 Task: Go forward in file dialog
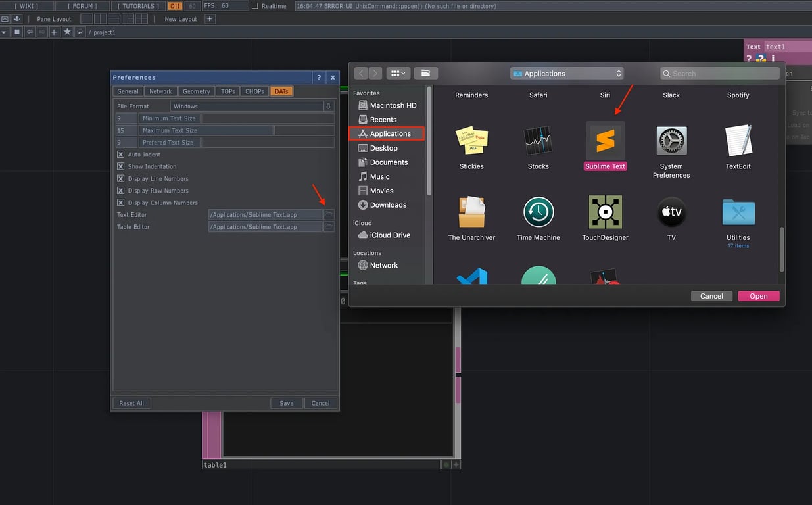375,74
